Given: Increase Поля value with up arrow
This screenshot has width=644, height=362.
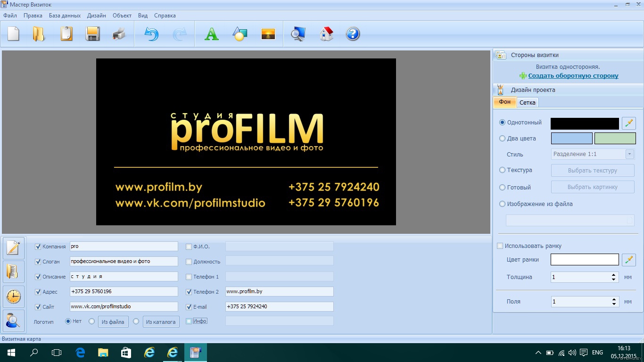Looking at the screenshot, I should pos(613,299).
